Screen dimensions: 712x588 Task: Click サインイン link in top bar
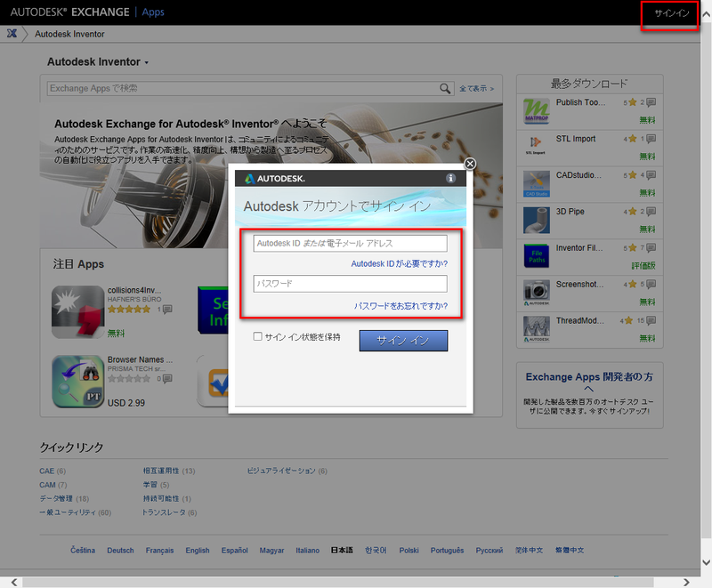click(x=672, y=13)
